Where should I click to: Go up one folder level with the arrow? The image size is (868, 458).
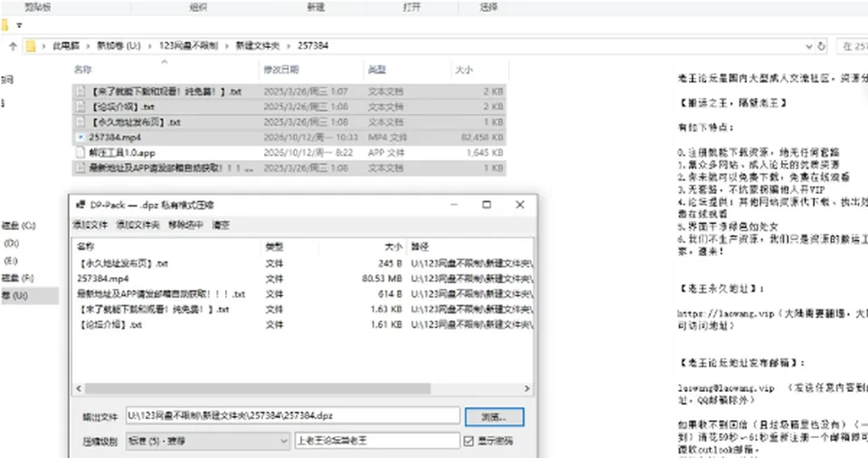(14, 46)
